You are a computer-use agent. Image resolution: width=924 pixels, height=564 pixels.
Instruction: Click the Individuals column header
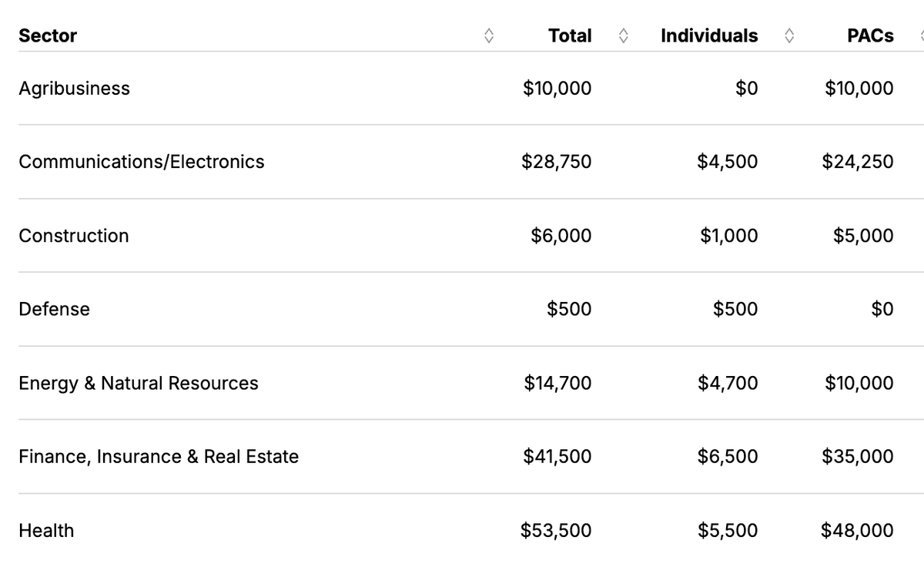708,35
